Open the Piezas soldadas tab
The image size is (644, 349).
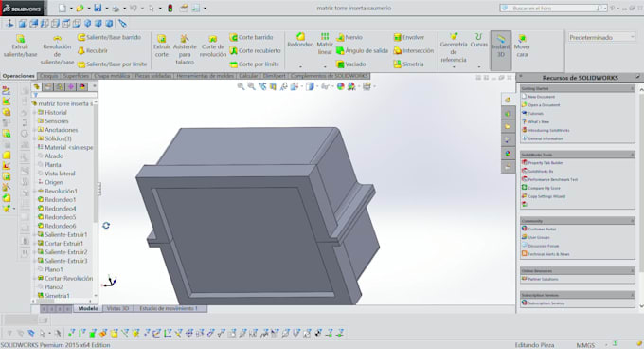[x=152, y=76]
